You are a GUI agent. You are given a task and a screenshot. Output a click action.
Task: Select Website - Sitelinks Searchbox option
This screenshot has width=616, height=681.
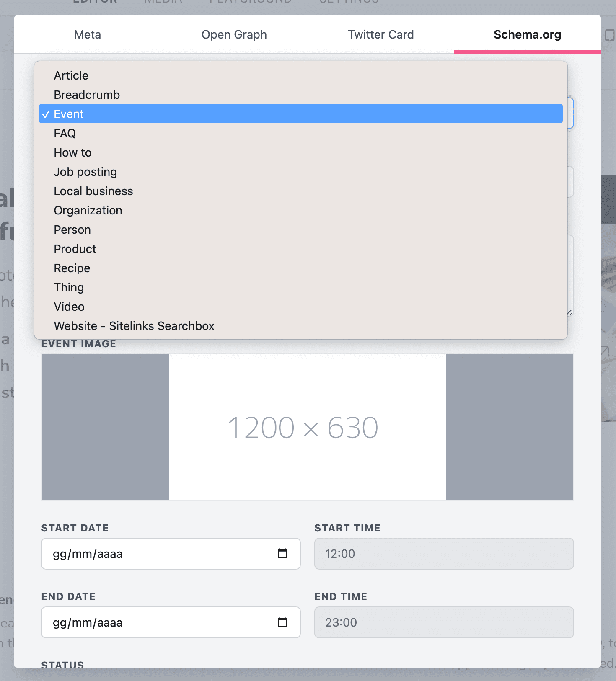pos(134,326)
